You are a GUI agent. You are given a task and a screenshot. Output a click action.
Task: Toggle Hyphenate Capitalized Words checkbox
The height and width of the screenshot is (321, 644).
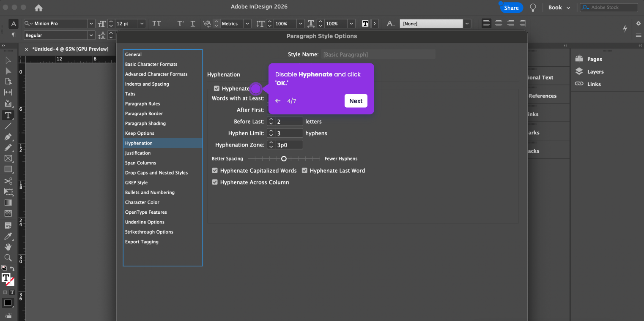(215, 171)
